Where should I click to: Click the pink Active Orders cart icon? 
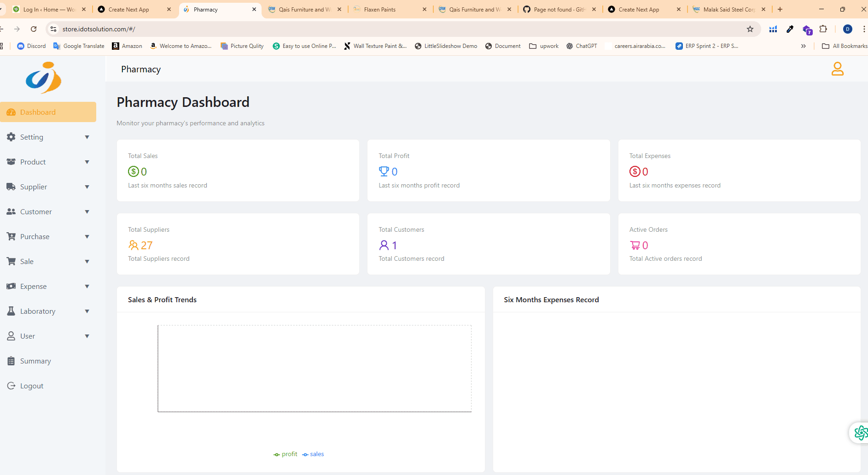point(635,245)
